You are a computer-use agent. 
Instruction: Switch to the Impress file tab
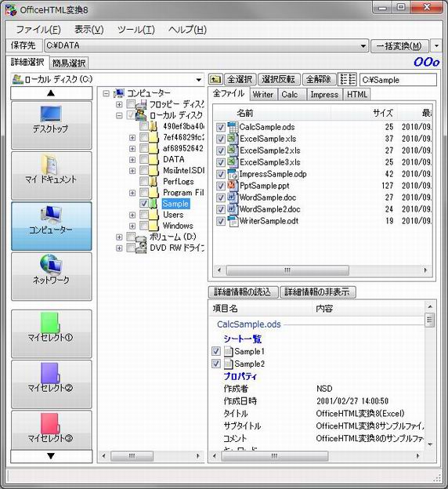coord(324,95)
